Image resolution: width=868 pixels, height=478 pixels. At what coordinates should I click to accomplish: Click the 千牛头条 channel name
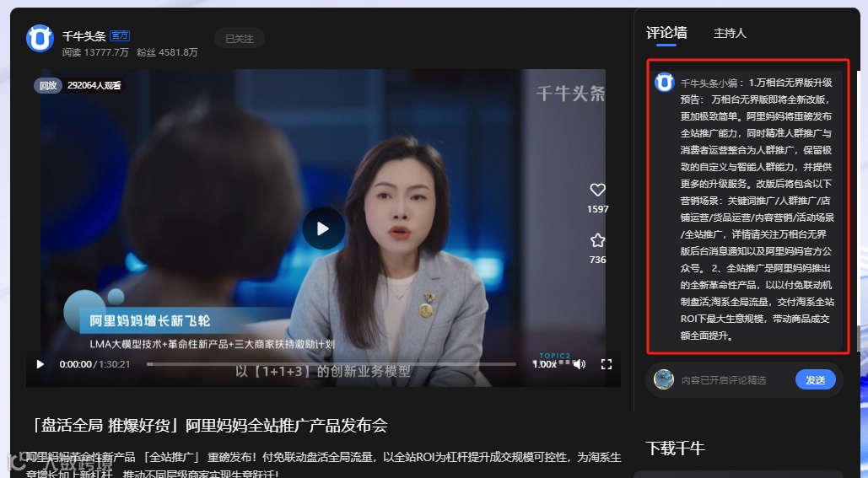tap(84, 36)
